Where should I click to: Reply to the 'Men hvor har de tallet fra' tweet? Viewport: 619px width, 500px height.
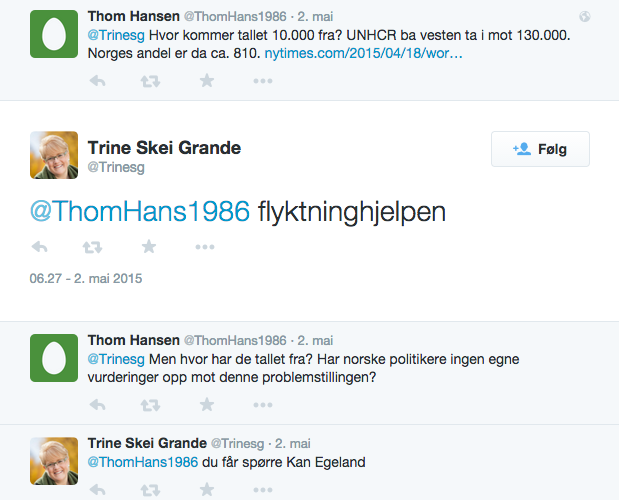point(97,405)
